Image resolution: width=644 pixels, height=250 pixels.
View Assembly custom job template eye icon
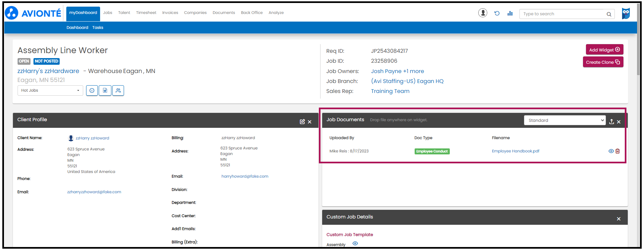pyautogui.click(x=355, y=244)
